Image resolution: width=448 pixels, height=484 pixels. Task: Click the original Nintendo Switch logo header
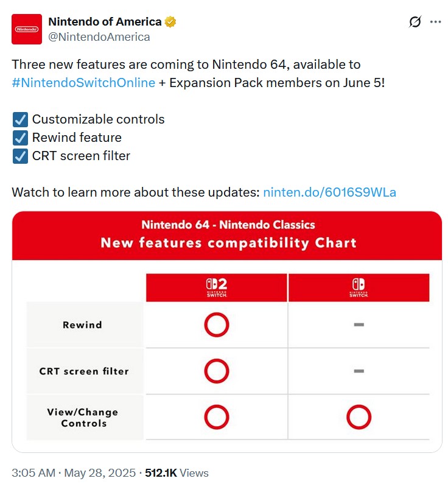359,287
